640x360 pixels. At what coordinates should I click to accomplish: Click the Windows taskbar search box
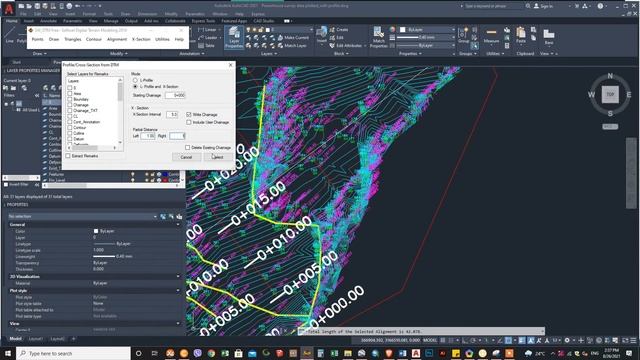click(x=73, y=353)
